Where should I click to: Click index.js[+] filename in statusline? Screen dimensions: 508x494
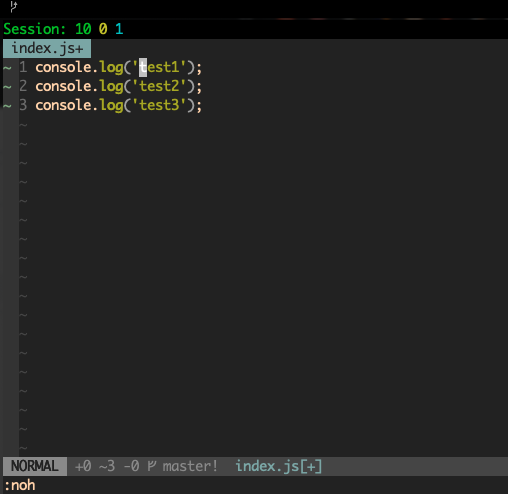pyautogui.click(x=279, y=466)
